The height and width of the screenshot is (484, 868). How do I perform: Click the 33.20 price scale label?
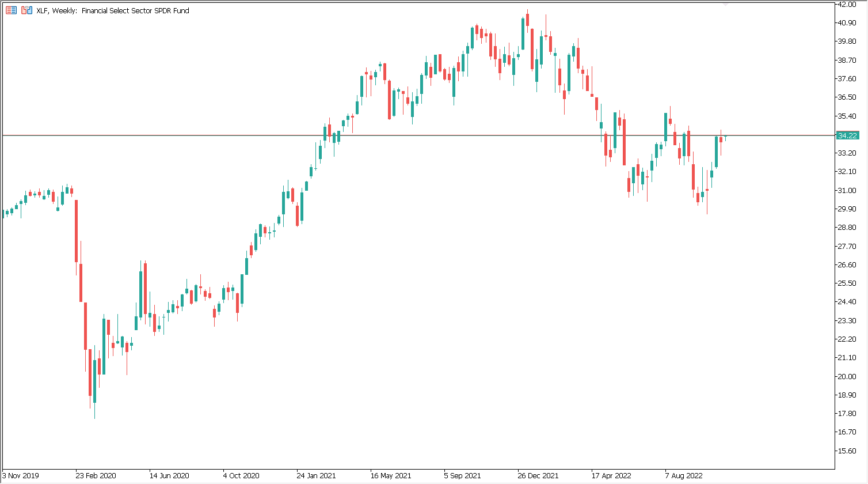847,153
